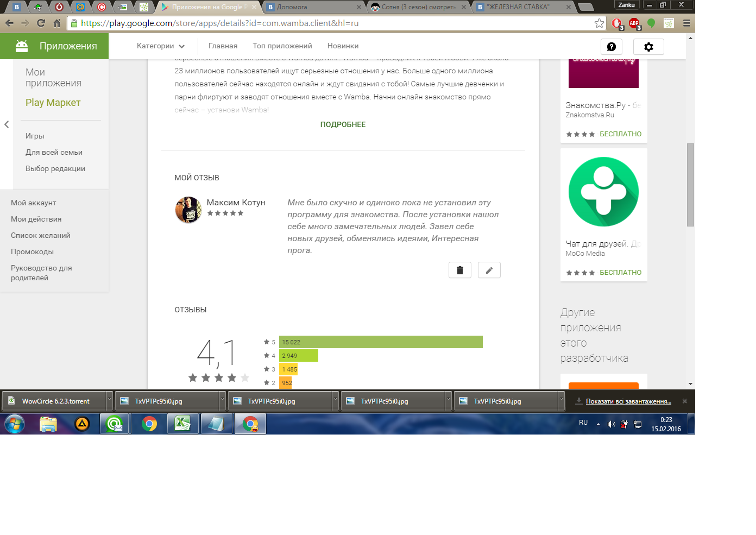This screenshot has height=535, width=756.
Task: Open the Zanku Chrome profile button
Action: (626, 5)
